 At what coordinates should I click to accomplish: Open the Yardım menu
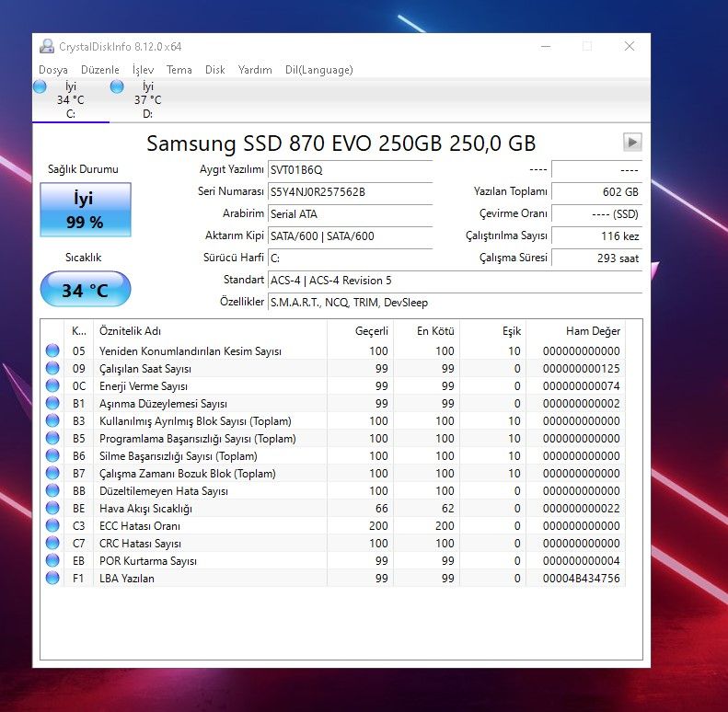tap(255, 70)
